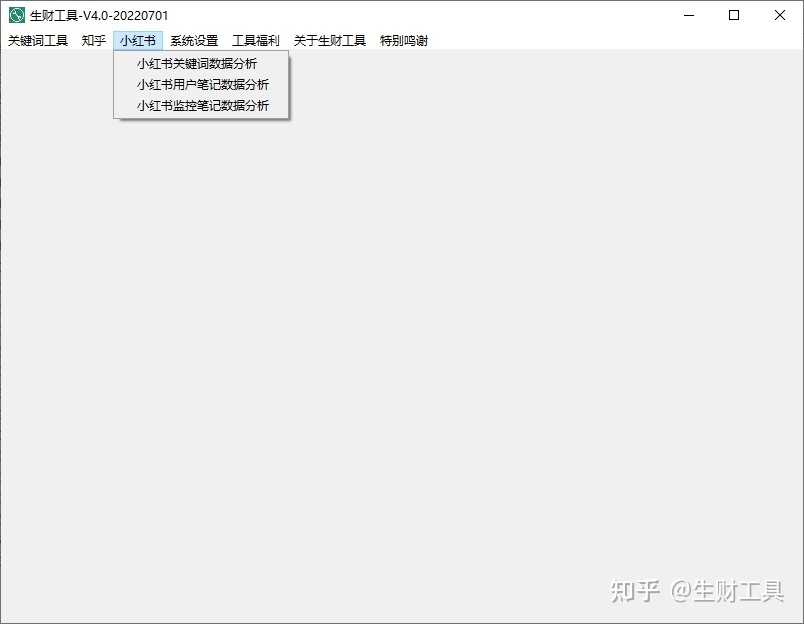Open the 工具福利 menu

click(255, 41)
